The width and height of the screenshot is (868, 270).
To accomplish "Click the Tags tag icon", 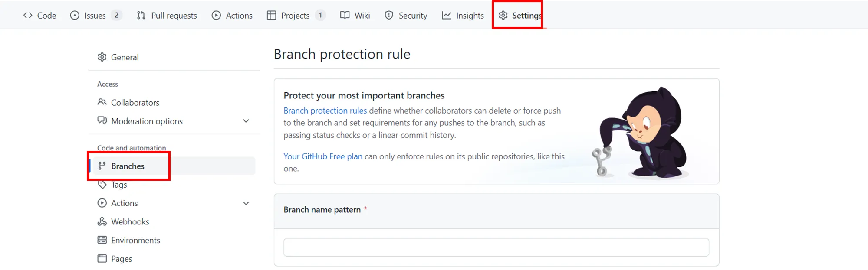I will [x=102, y=185].
